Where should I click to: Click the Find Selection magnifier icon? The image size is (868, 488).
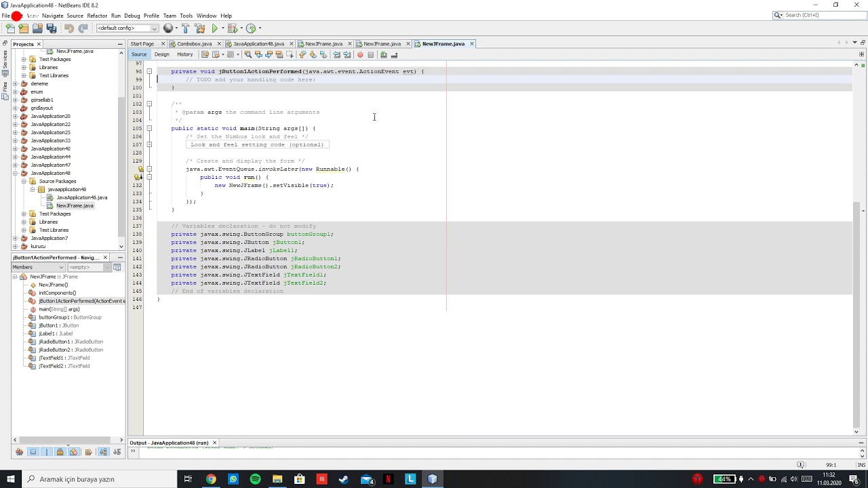[248, 55]
